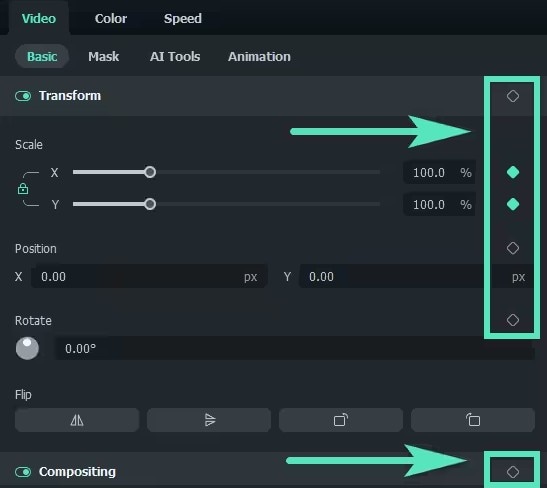This screenshot has height=488, width=547.
Task: Open the Mask sub-tab
Action: click(x=104, y=57)
